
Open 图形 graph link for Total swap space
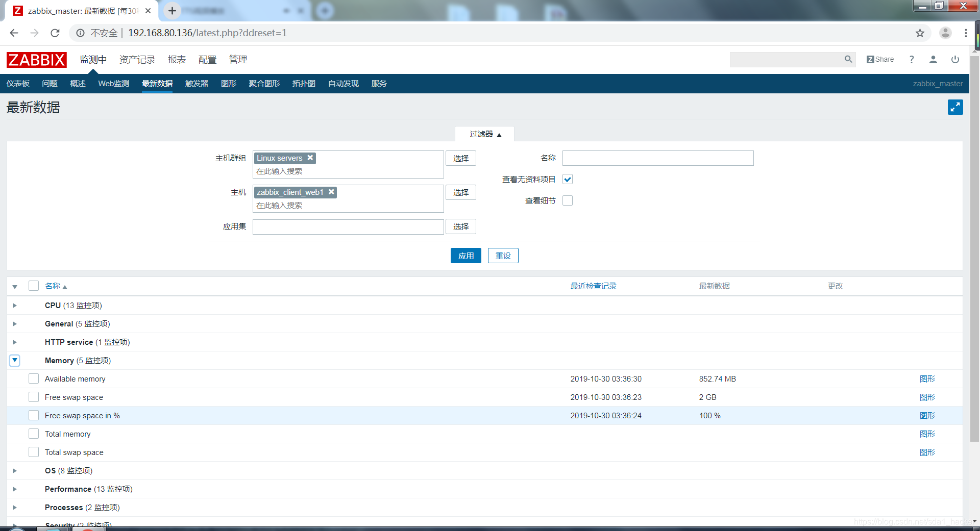point(927,452)
